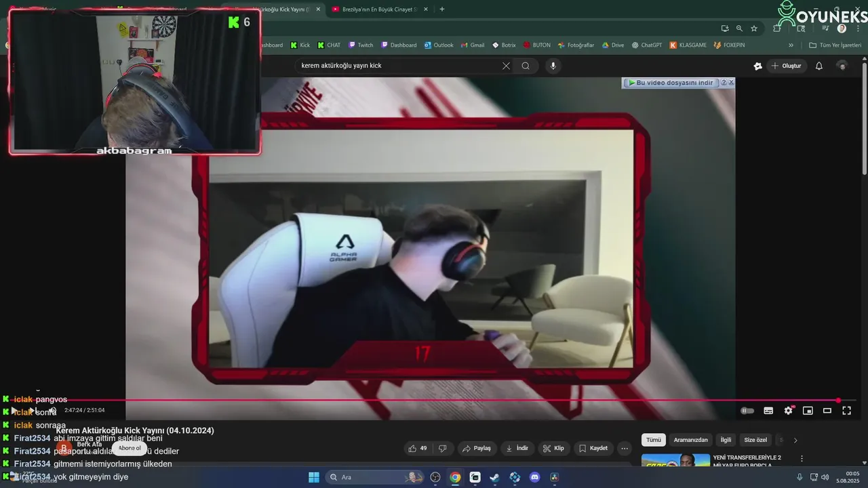The height and width of the screenshot is (488, 868).
Task: Open the browser zoom magnifier icon
Action: tap(739, 28)
